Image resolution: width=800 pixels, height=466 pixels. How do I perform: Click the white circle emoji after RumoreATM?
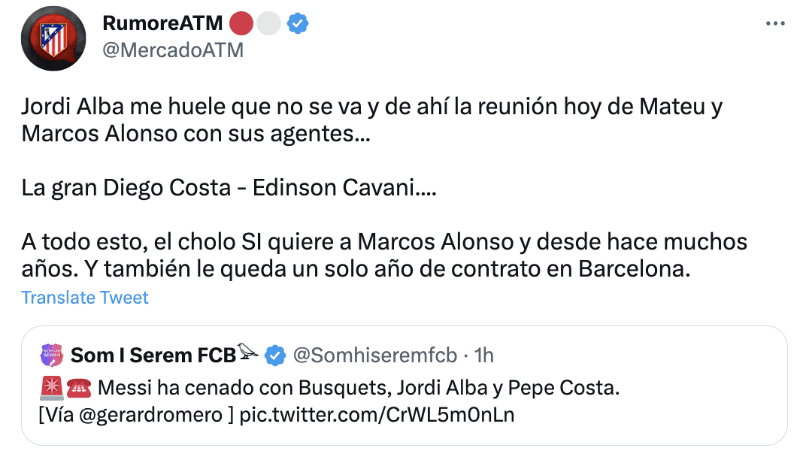pyautogui.click(x=268, y=23)
